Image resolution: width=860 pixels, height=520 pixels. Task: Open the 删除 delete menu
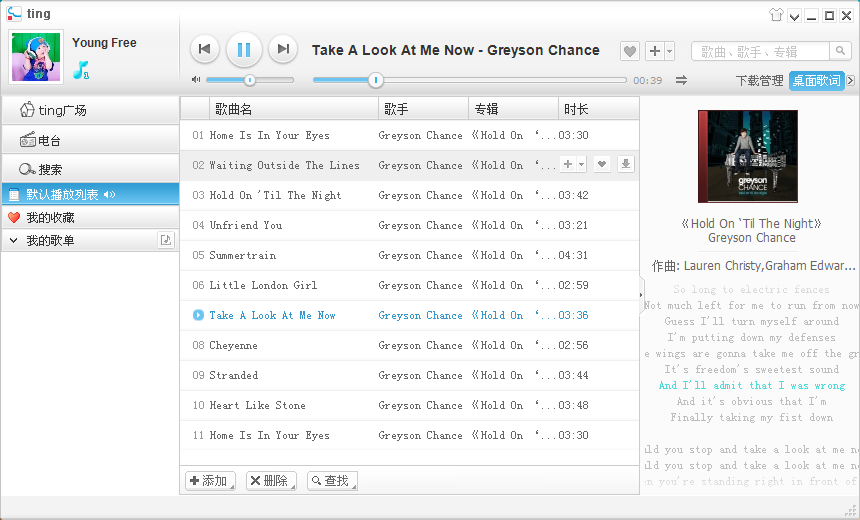(x=271, y=481)
